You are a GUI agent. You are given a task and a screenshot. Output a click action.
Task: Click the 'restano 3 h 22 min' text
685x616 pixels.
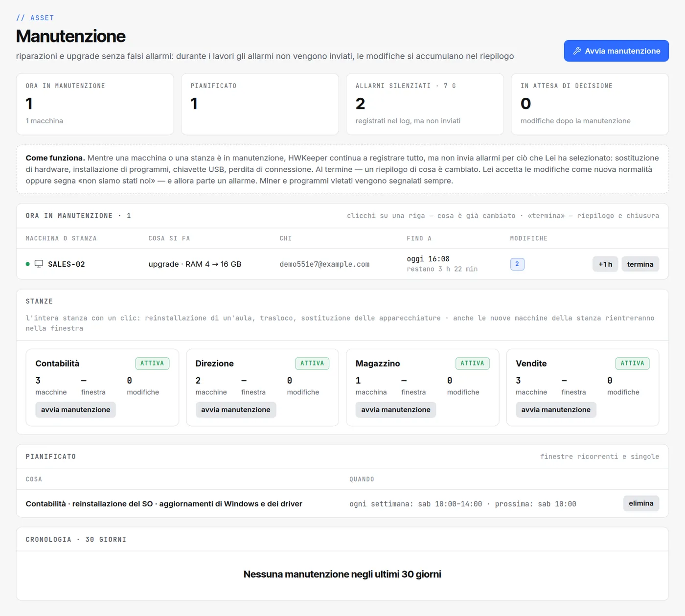442,269
